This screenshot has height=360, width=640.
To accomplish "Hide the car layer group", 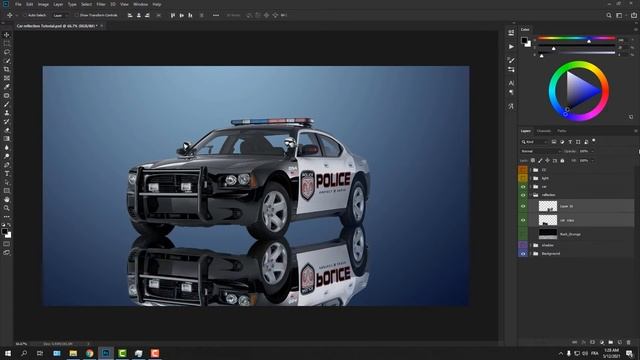I will coord(523,187).
